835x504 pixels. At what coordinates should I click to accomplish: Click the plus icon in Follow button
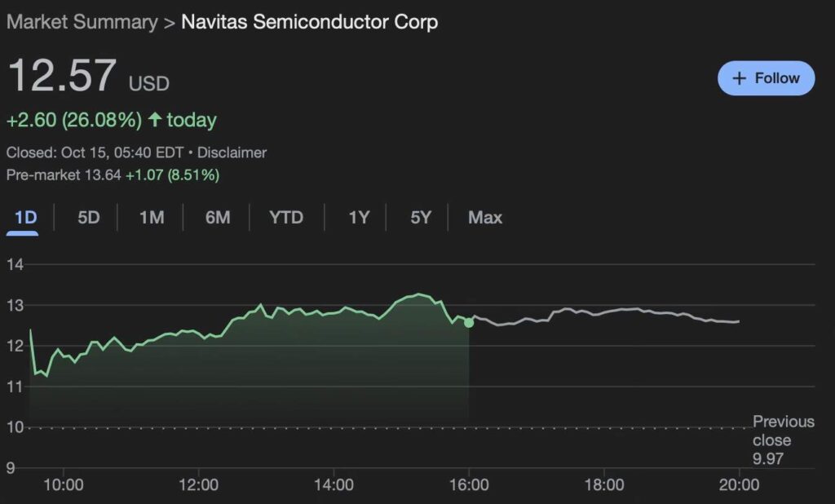740,78
